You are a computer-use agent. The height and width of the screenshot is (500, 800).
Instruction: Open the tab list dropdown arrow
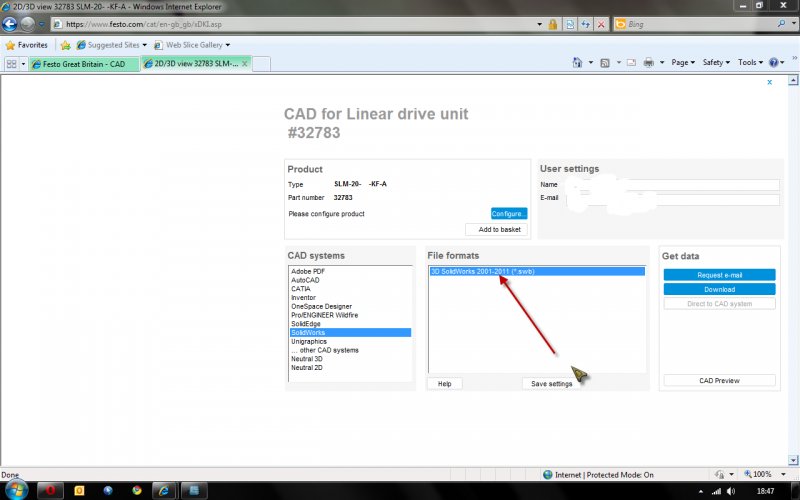coord(23,64)
